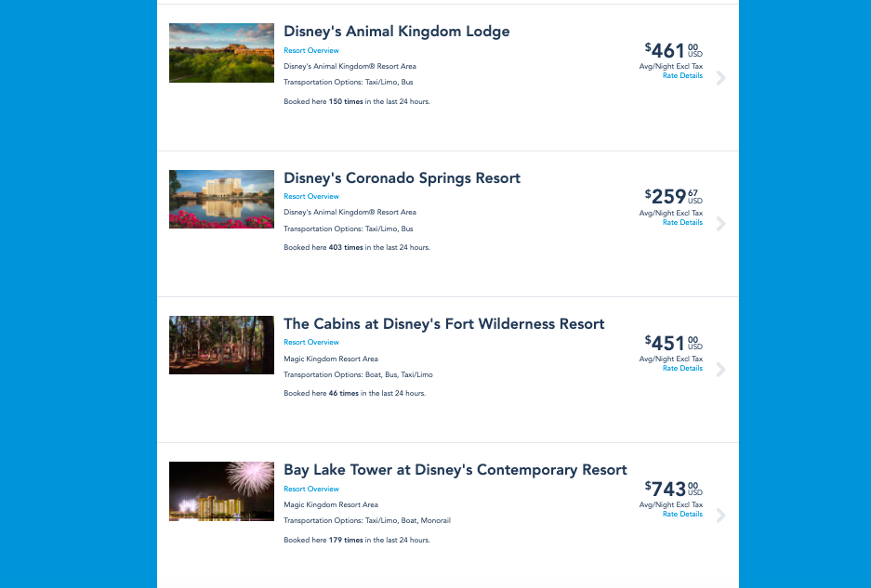Click the Animal Kingdom Lodge thumbnail photo
Screen dimensions: 871x588
221,53
